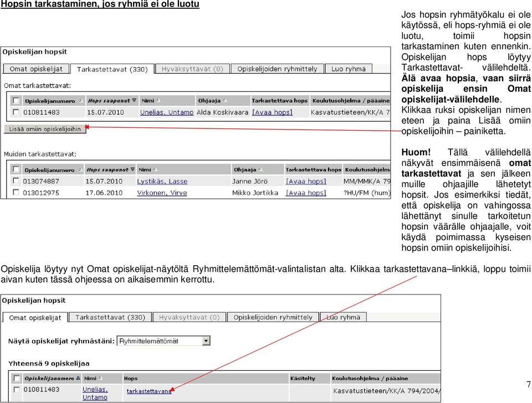Open Näytä opiskelijat ryhmästäni dropdown arrow

(206, 341)
